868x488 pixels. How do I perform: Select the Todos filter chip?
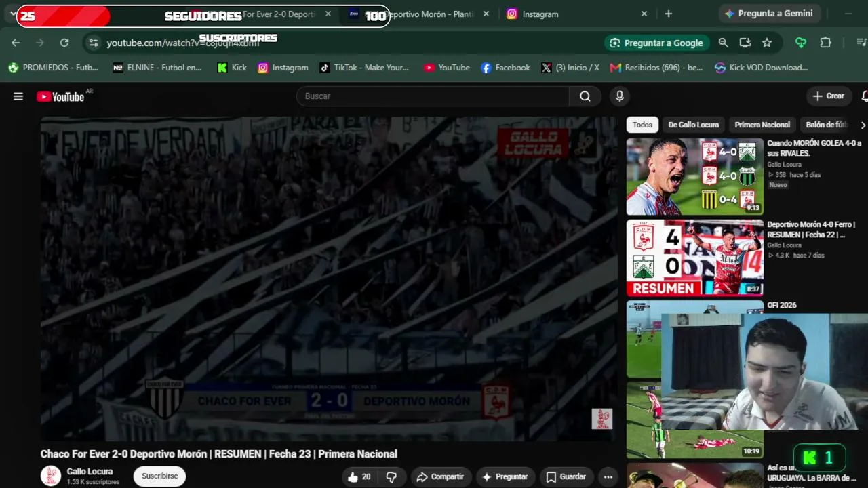pyautogui.click(x=642, y=125)
